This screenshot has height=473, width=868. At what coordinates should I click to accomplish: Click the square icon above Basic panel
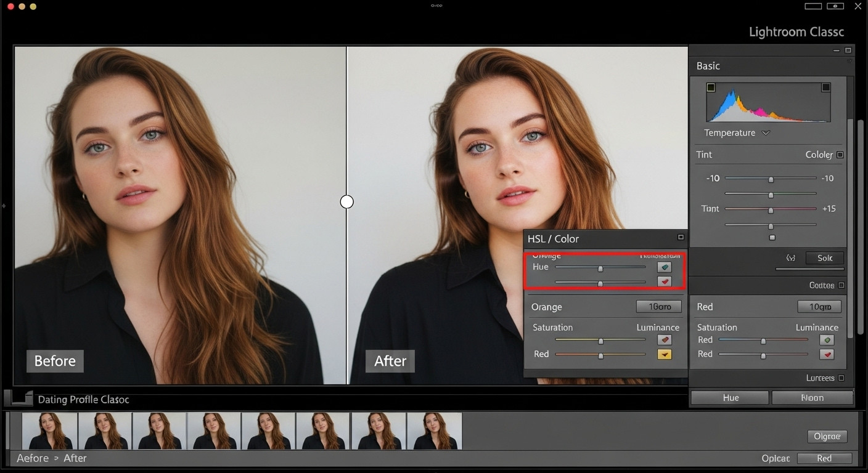coord(848,51)
